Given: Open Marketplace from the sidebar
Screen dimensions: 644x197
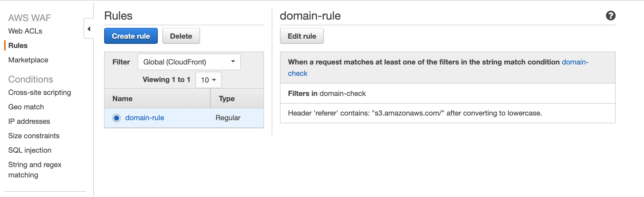Looking at the screenshot, I should [28, 60].
